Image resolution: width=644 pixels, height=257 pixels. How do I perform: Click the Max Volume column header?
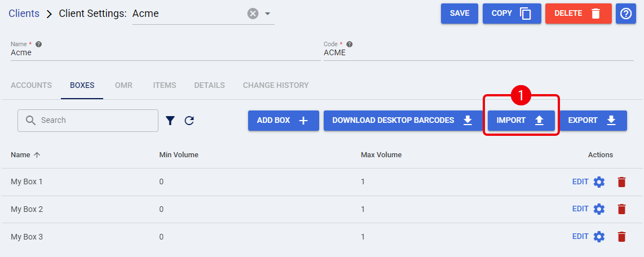pyautogui.click(x=381, y=155)
